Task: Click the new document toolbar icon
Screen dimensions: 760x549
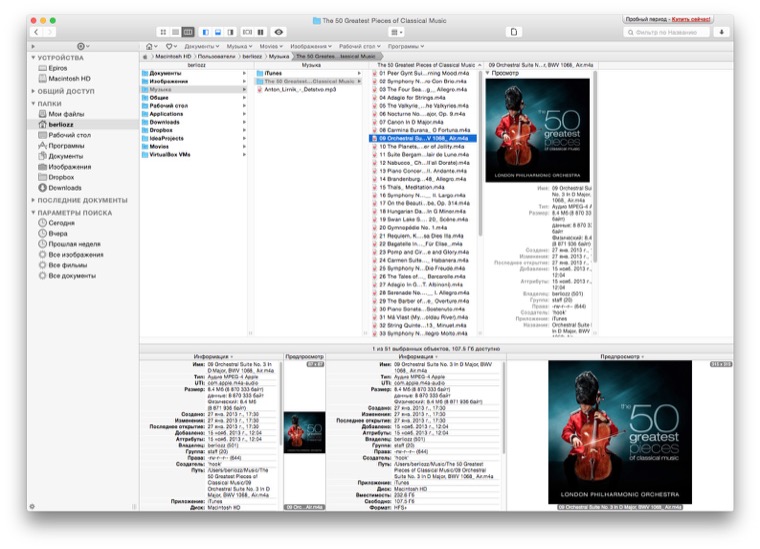Action: [x=514, y=32]
